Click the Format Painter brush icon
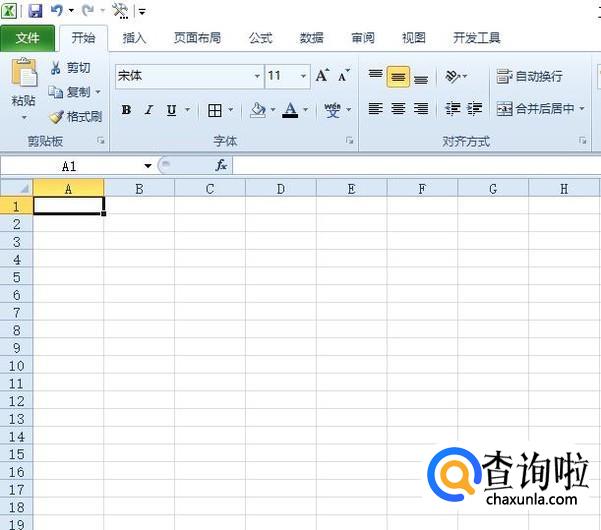This screenshot has width=601, height=530. pyautogui.click(x=56, y=117)
